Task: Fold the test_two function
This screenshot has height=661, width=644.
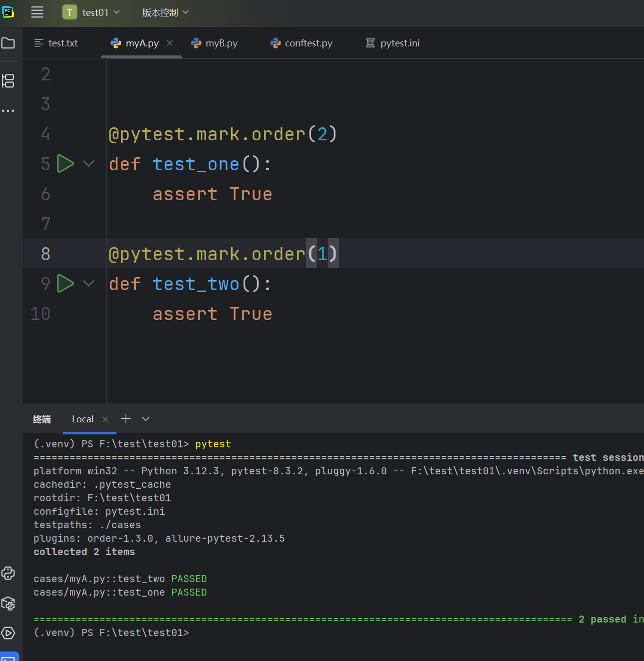Action: tap(89, 284)
